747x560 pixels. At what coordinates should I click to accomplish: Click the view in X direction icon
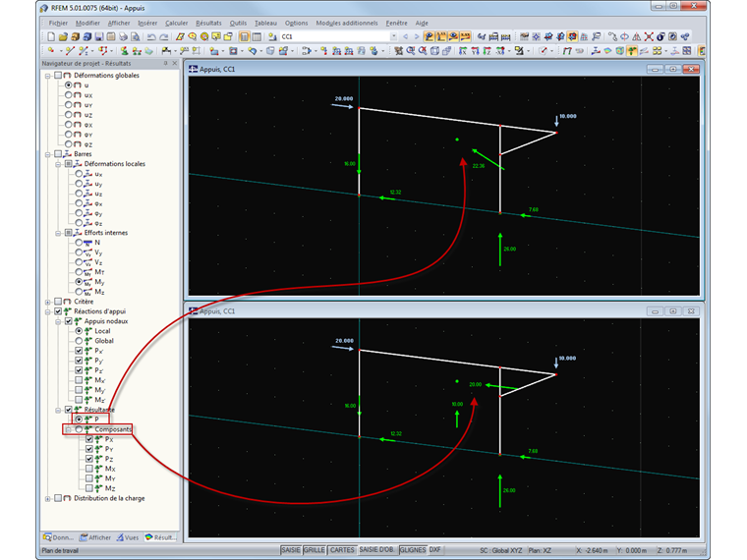pyautogui.click(x=463, y=50)
